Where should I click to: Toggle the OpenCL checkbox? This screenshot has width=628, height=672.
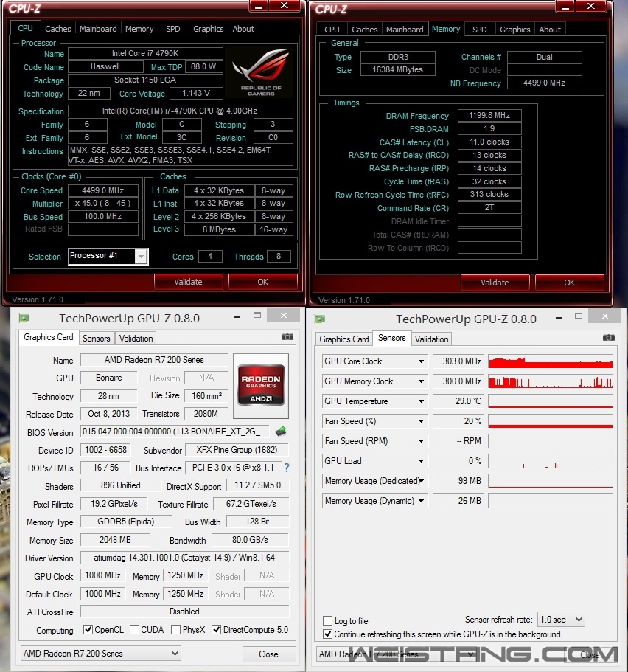88,629
